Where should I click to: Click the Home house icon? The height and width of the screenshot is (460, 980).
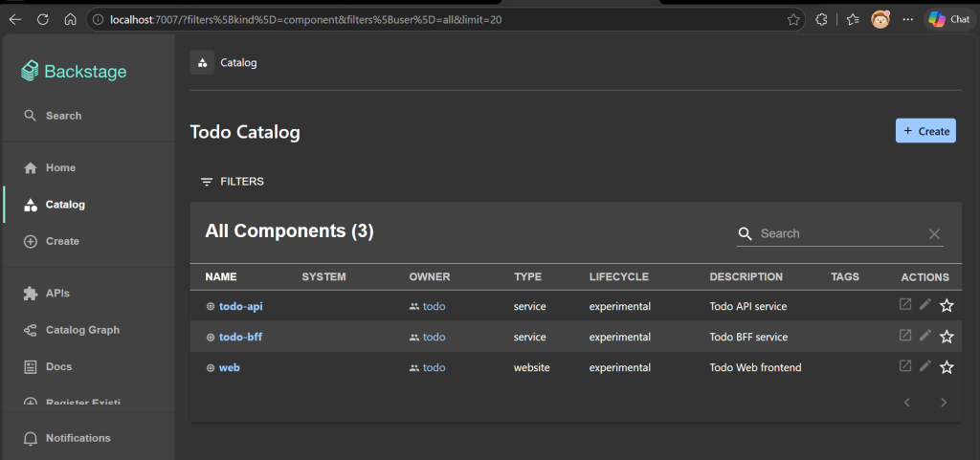tap(30, 168)
